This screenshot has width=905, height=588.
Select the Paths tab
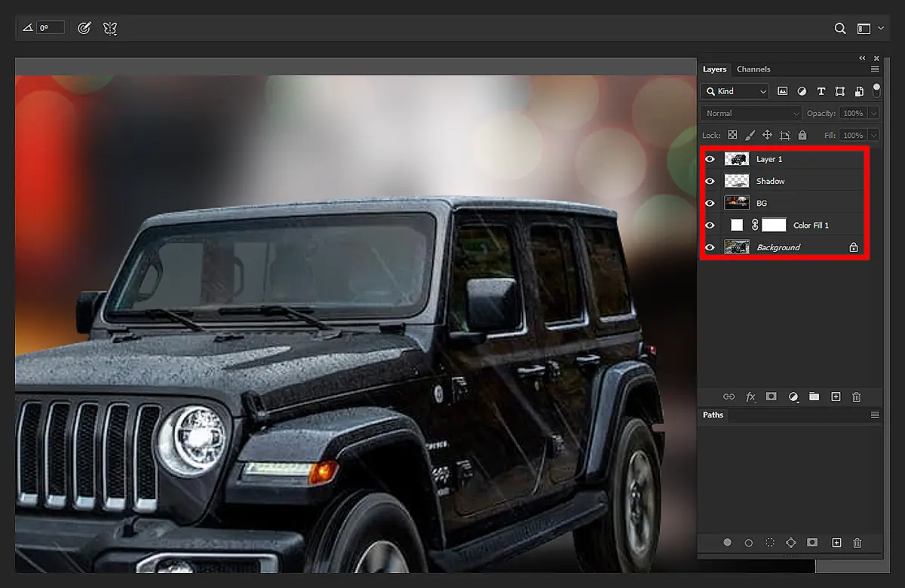tap(713, 415)
